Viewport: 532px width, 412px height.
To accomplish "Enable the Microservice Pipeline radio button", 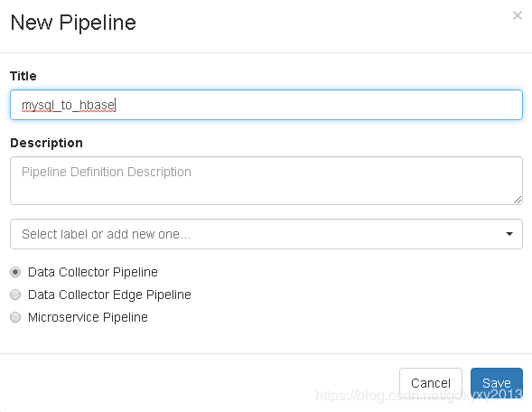I will [x=15, y=317].
